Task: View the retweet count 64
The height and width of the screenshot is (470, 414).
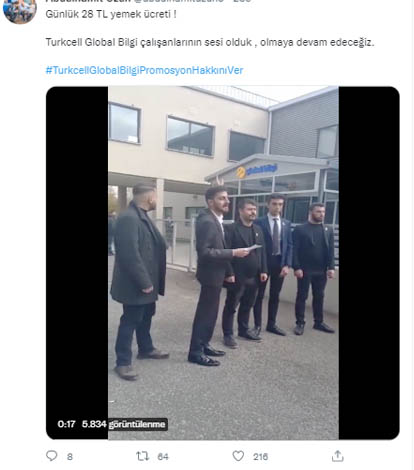Action: pyautogui.click(x=163, y=457)
